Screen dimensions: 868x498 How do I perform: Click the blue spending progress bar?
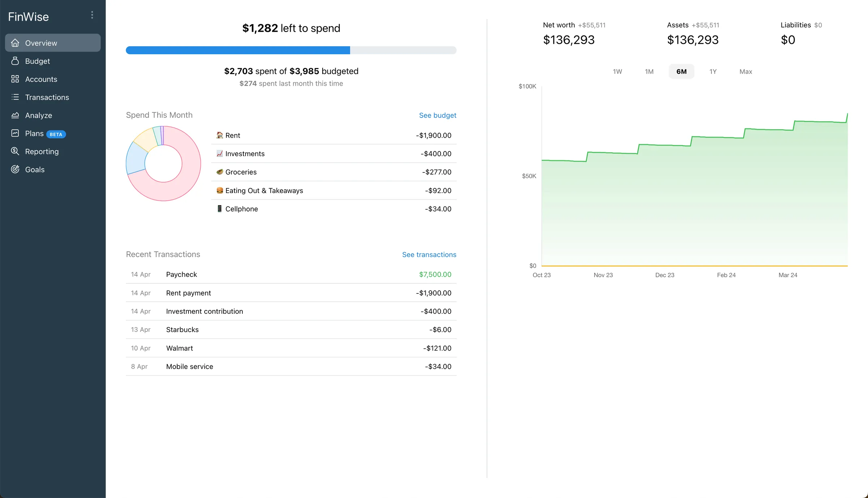pos(237,50)
